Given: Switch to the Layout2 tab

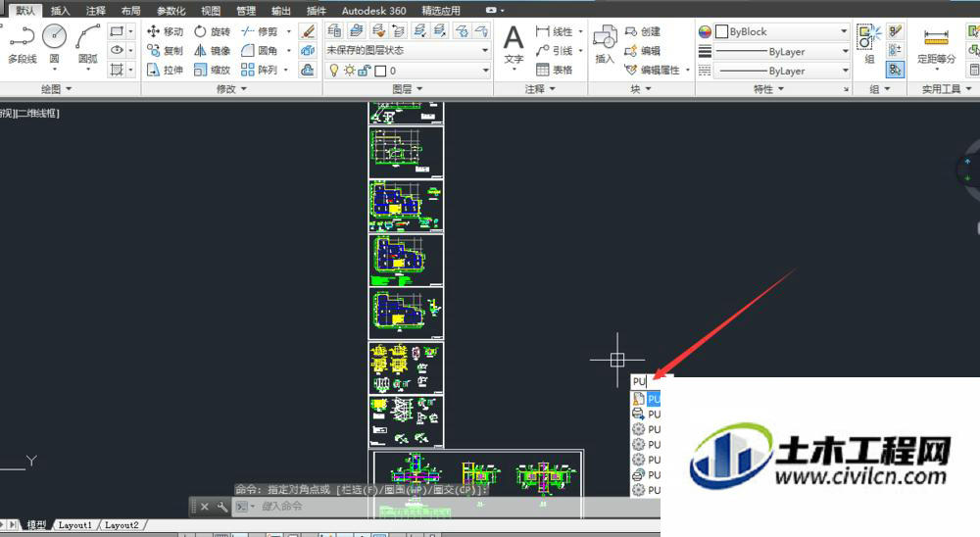Looking at the screenshot, I should 122,525.
